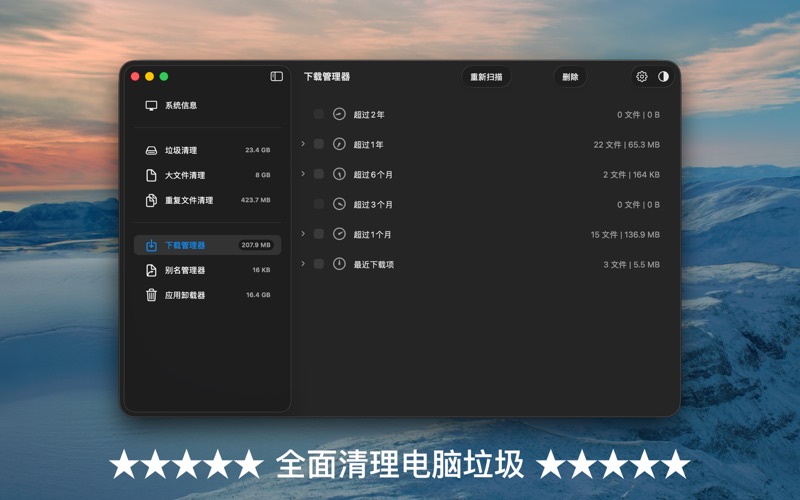Click the 2 文件 | 164 KB value

coord(631,174)
